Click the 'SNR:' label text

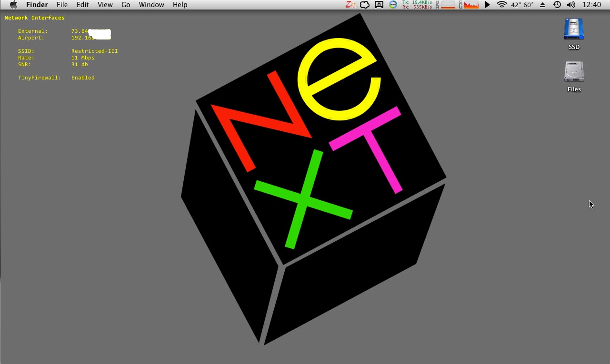(x=24, y=64)
